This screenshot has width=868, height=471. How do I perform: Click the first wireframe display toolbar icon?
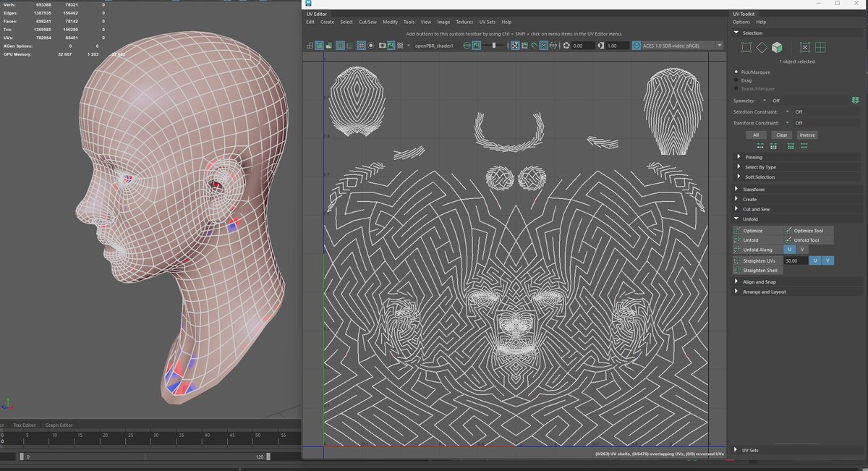[x=309, y=45]
